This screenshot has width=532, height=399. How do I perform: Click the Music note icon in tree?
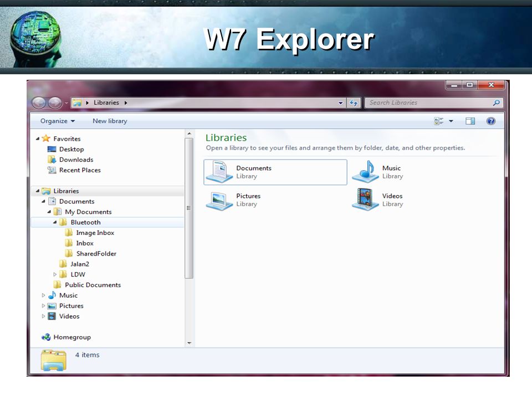tap(52, 295)
